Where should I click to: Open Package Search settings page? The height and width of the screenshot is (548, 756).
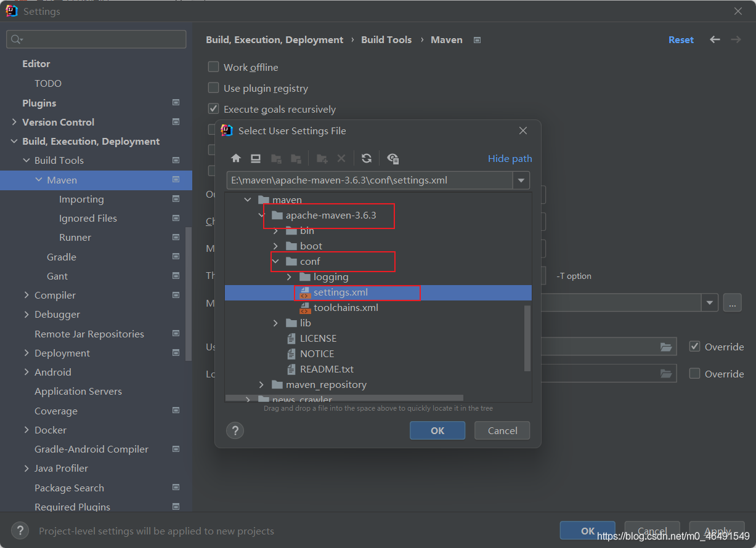click(69, 488)
